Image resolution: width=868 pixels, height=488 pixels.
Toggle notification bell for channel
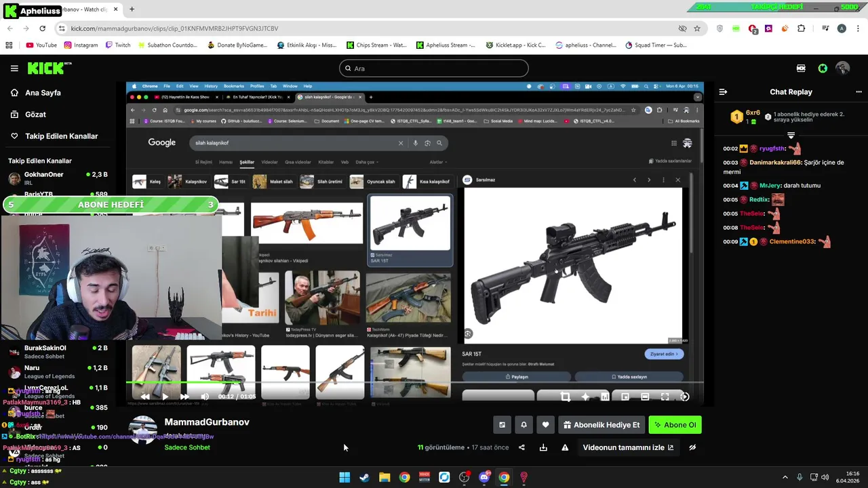click(524, 425)
